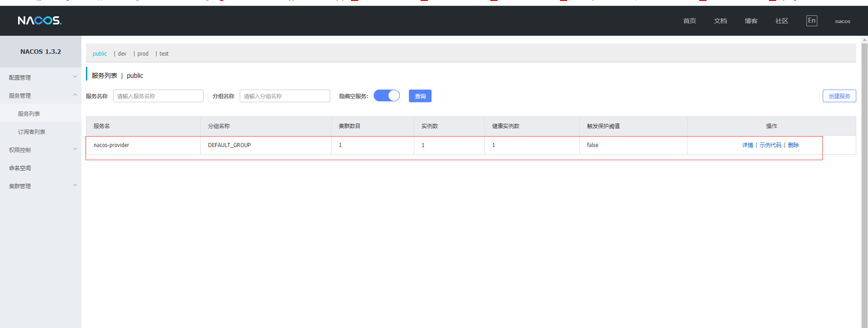Focus the 分组名称 input field
Viewport: 868px width, 328px height.
pos(285,96)
